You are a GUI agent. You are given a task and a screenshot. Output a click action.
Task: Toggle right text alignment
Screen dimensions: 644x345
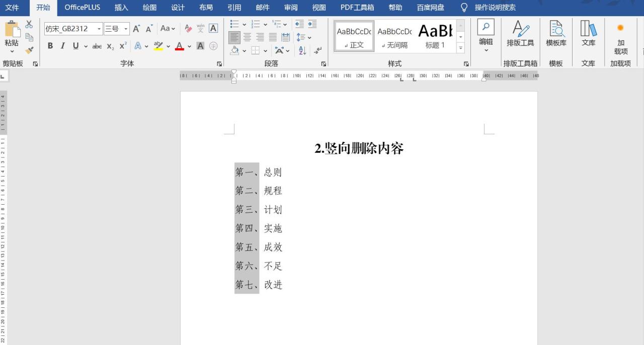(260, 37)
